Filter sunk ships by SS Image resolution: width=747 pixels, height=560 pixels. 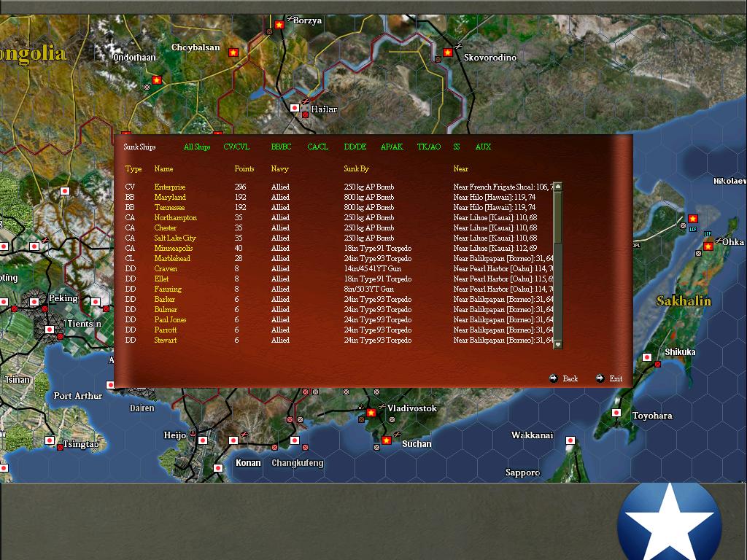pyautogui.click(x=457, y=147)
